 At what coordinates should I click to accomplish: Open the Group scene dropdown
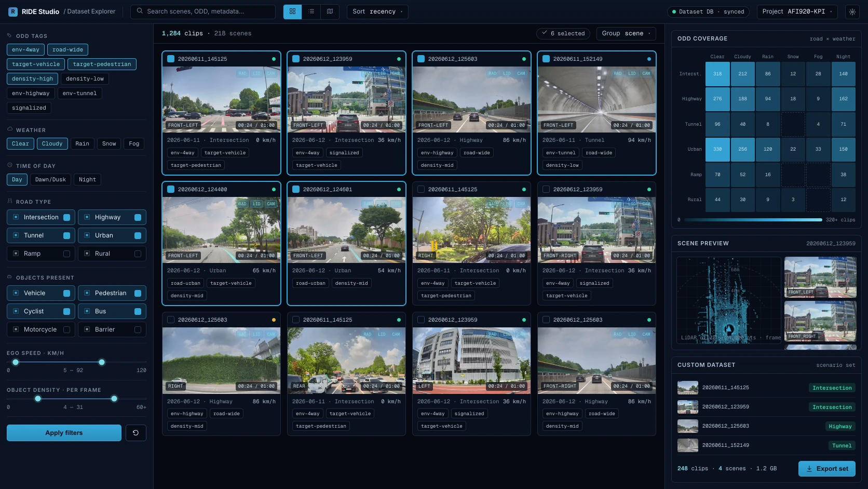[x=626, y=33]
